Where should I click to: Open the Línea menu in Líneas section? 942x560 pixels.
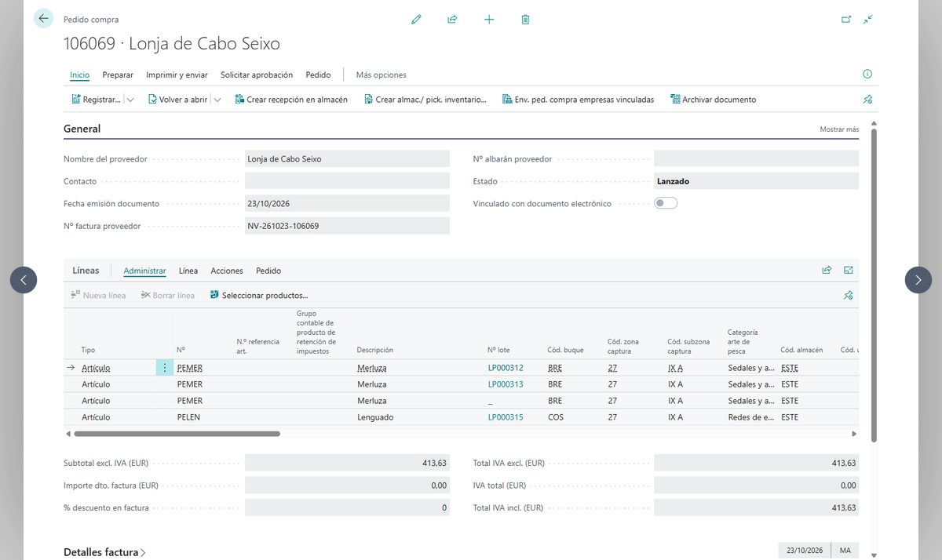(x=188, y=271)
